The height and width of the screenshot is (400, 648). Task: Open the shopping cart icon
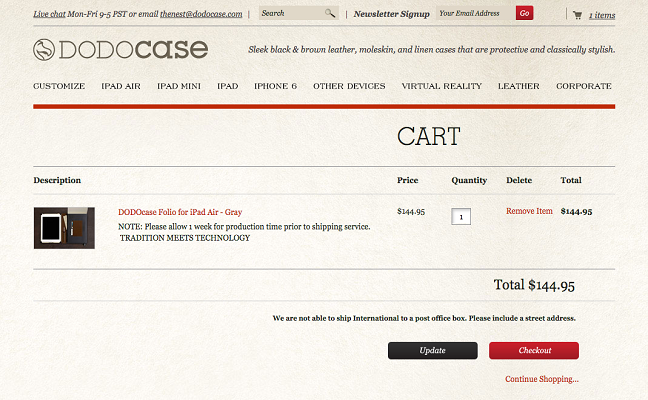(x=577, y=15)
